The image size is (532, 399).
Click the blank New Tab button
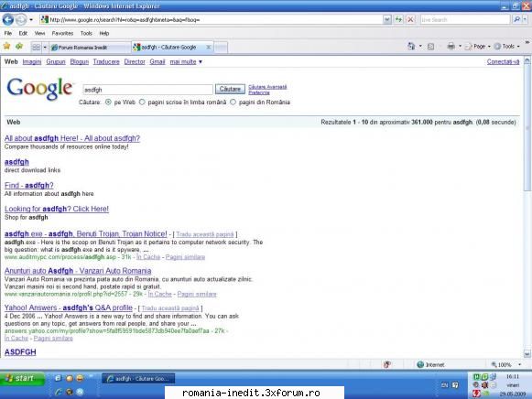coord(221,48)
